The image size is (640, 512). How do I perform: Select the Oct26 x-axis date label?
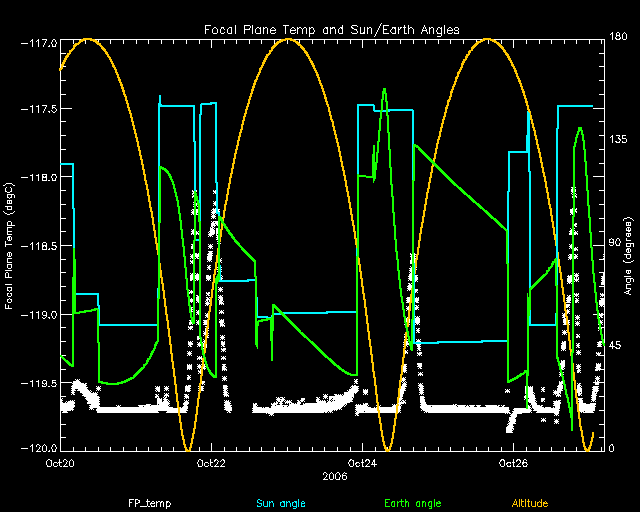point(512,464)
